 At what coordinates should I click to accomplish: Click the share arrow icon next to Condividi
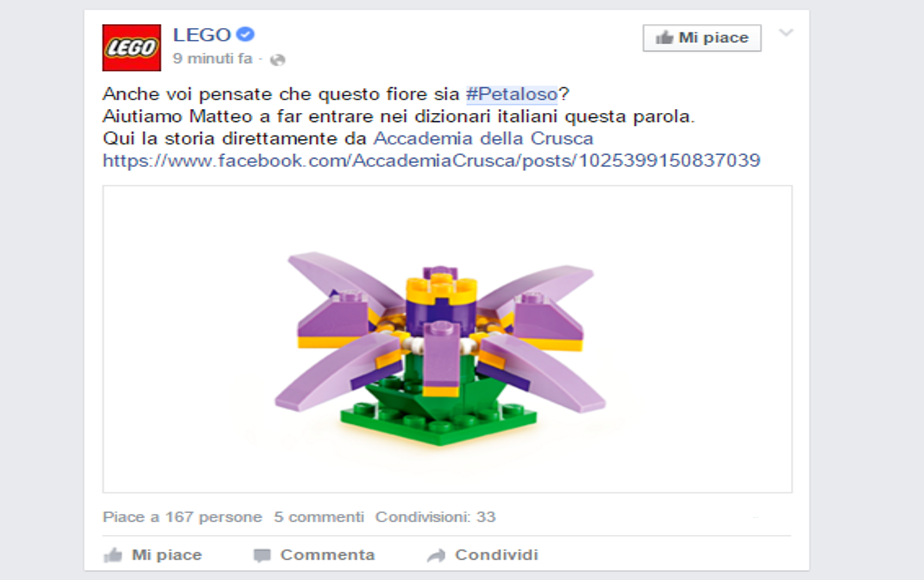point(436,556)
